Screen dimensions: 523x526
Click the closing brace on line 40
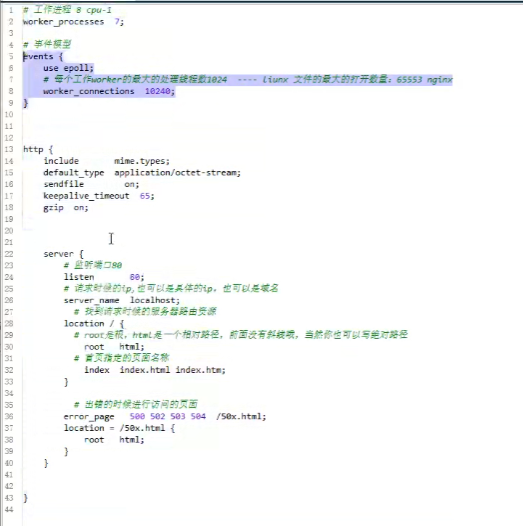click(x=46, y=463)
